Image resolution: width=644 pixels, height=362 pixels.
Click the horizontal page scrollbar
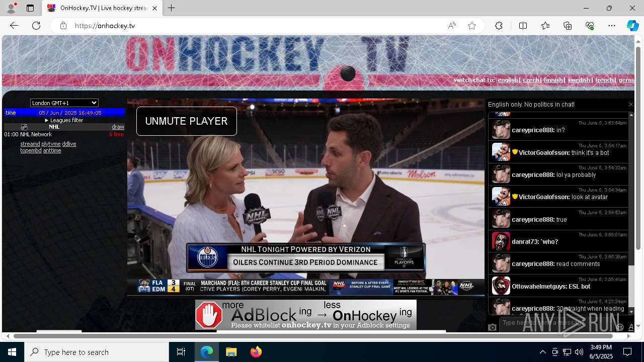pos(313,336)
